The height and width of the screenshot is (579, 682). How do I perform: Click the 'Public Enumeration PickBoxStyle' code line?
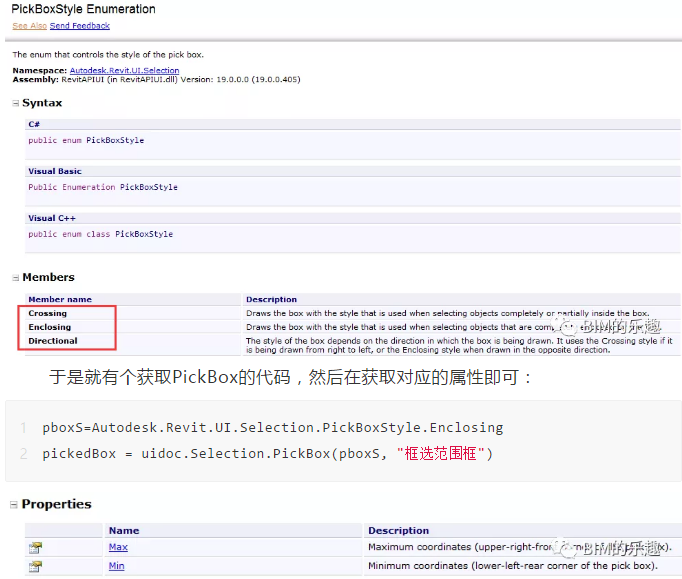pos(103,187)
